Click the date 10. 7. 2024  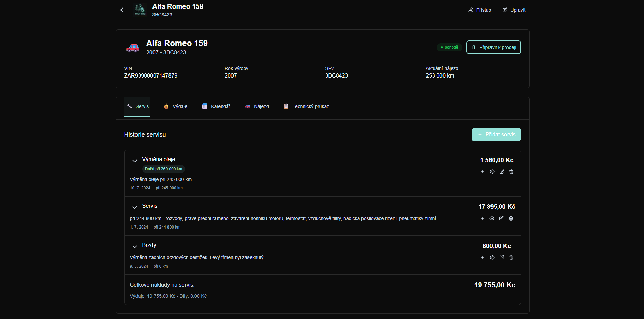[140, 188]
